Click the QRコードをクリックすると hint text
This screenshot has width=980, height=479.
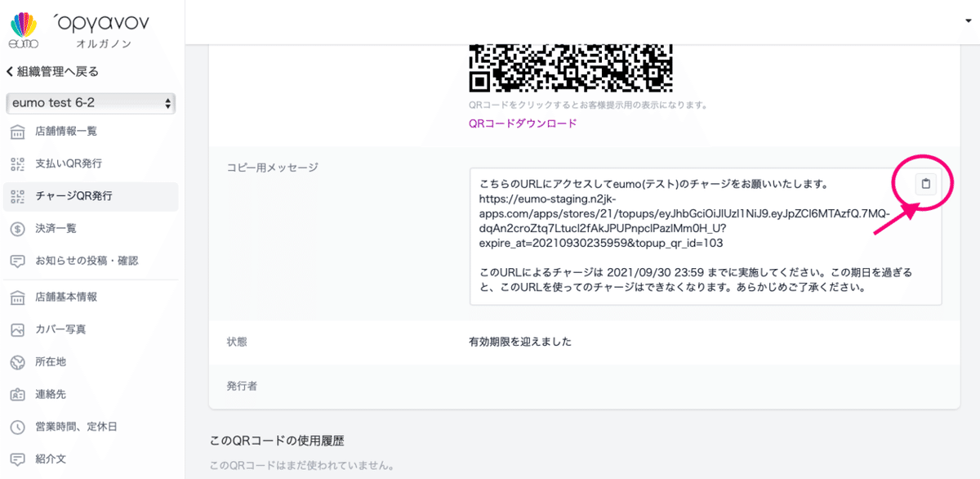(x=588, y=105)
